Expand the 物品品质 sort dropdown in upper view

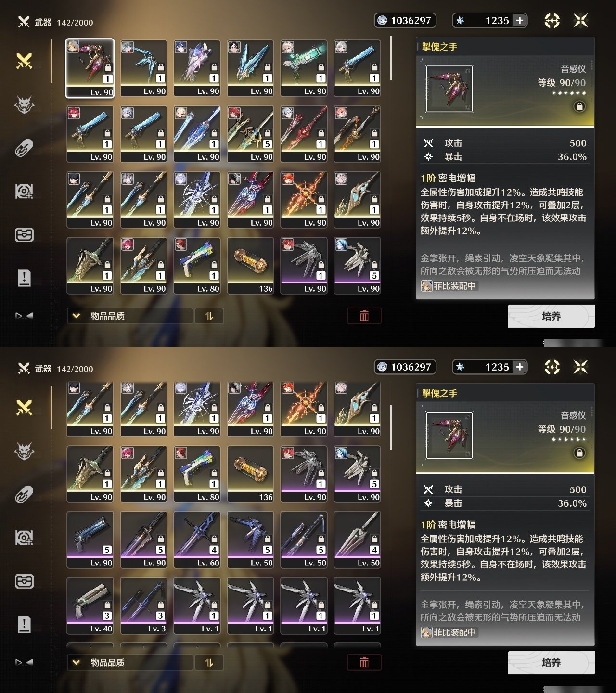(130, 316)
